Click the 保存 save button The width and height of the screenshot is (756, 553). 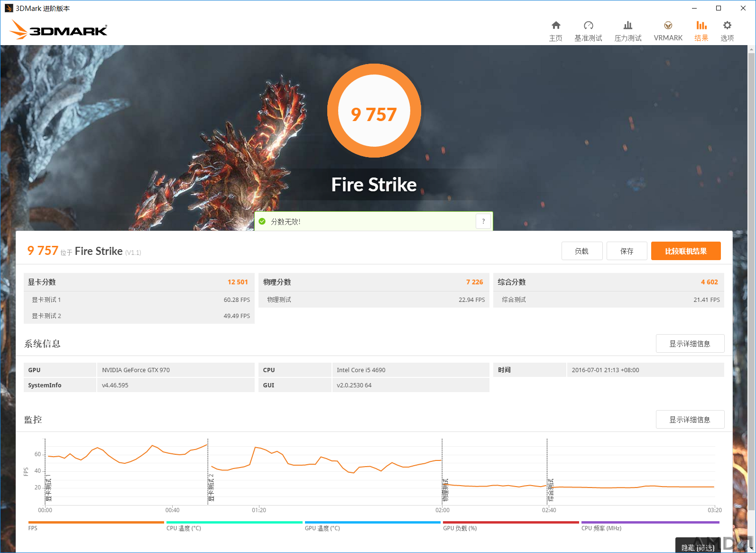coord(627,251)
